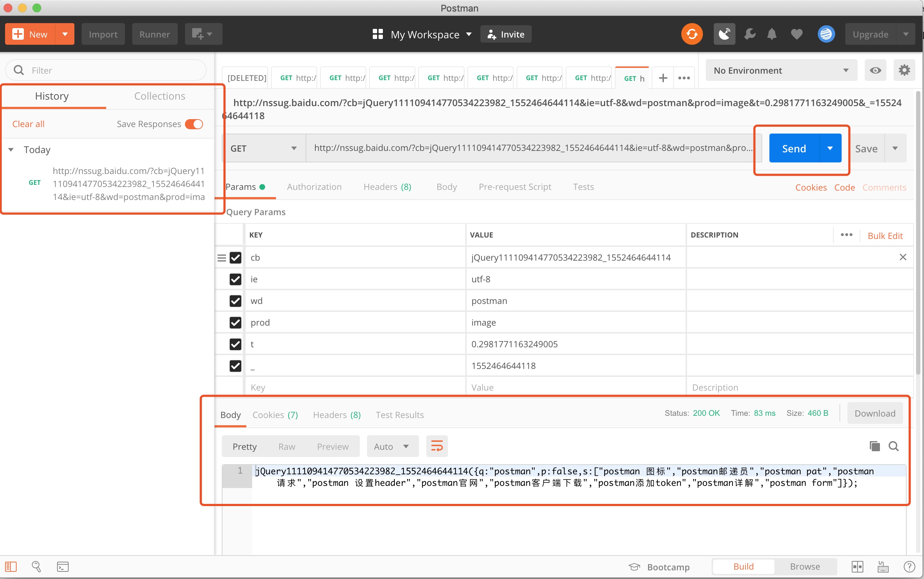Uncheck the cb parameter checkbox
924x579 pixels.
235,258
